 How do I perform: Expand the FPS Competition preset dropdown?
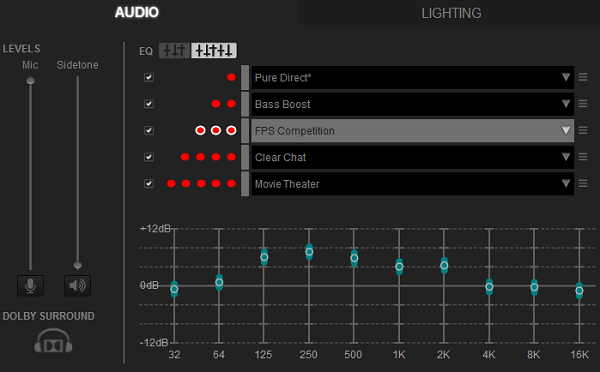(566, 131)
